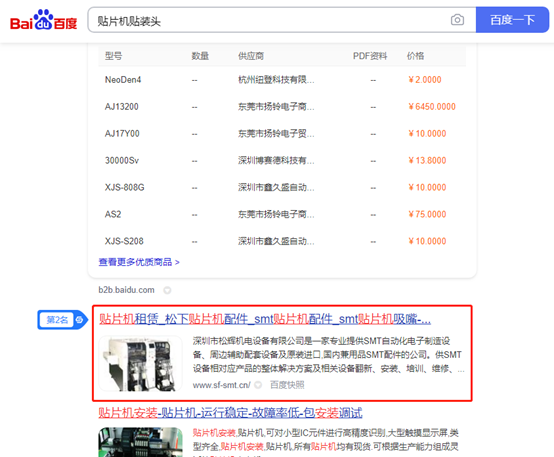This screenshot has width=554, height=457.
Task: Open result 贴片机安装-贴片机-运行稳定
Action: pos(230,413)
